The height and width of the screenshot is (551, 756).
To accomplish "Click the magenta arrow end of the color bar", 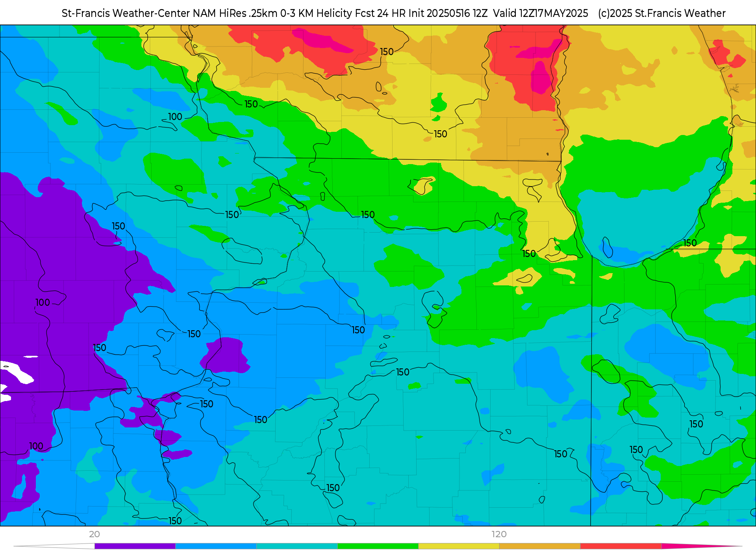I will [701, 546].
